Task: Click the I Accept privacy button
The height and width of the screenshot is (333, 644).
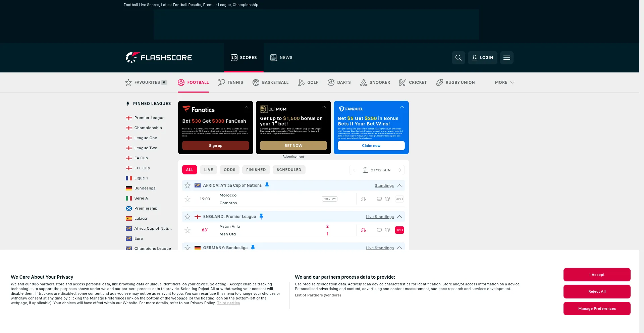Action: point(597,275)
